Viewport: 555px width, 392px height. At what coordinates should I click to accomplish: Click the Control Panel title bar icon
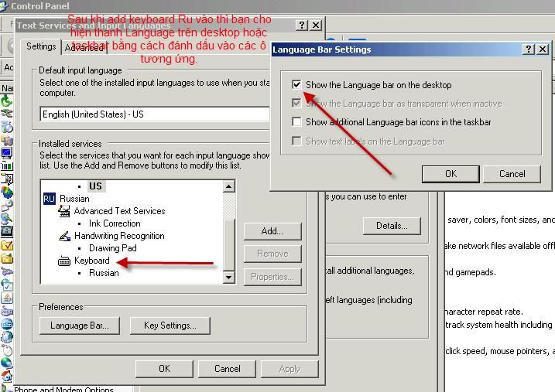pos(5,6)
